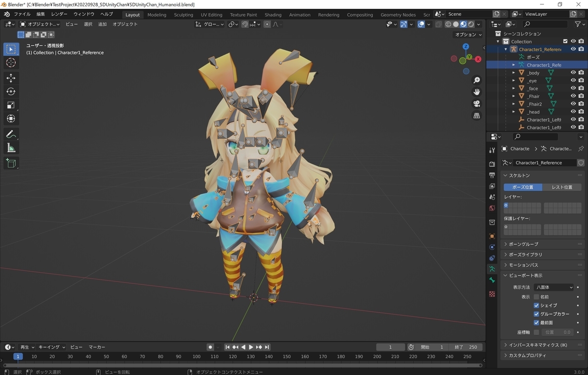Open the ファイル menu
The height and width of the screenshot is (375, 588).
22,15
